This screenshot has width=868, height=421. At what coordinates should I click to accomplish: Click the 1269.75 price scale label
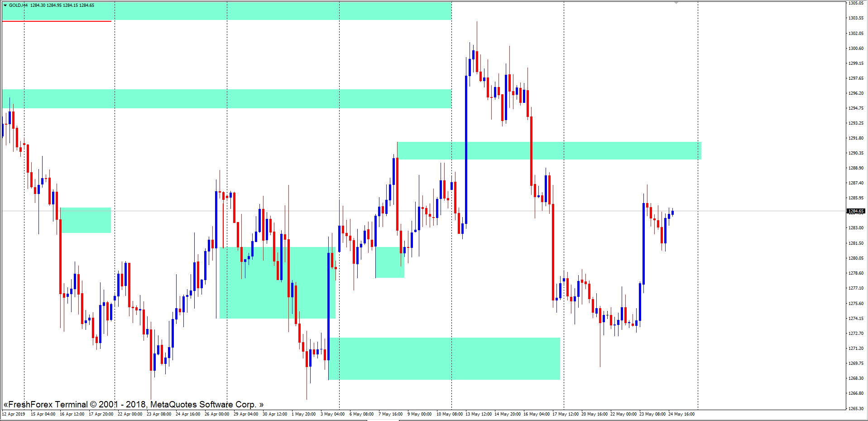(x=856, y=363)
